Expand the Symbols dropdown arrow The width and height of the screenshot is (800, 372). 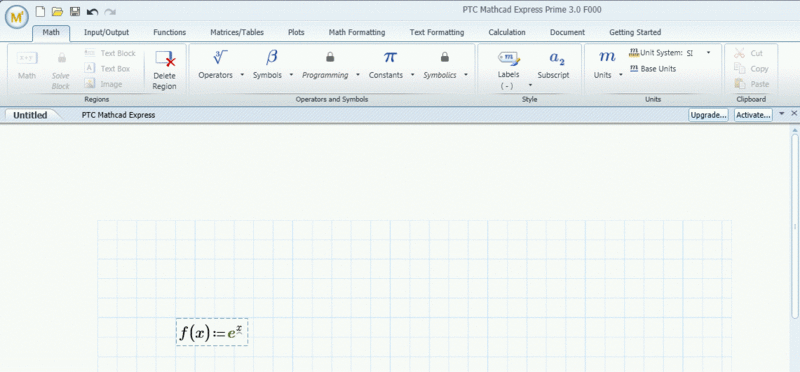[291, 75]
